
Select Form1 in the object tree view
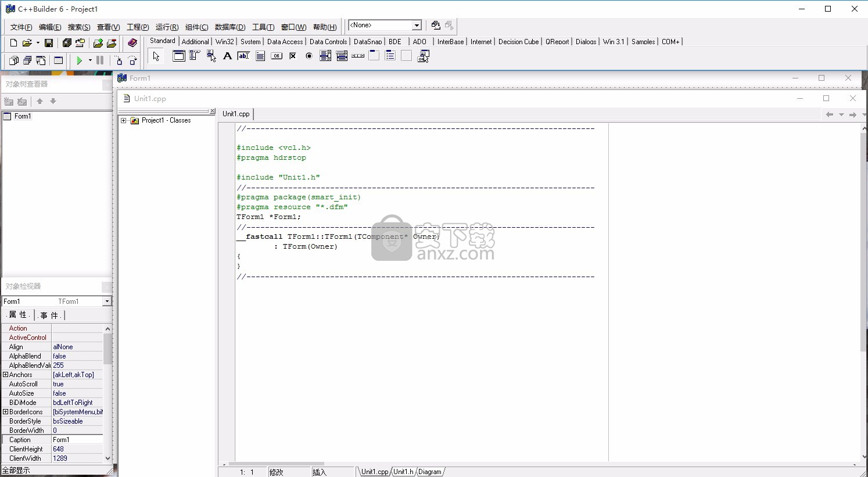tap(23, 116)
